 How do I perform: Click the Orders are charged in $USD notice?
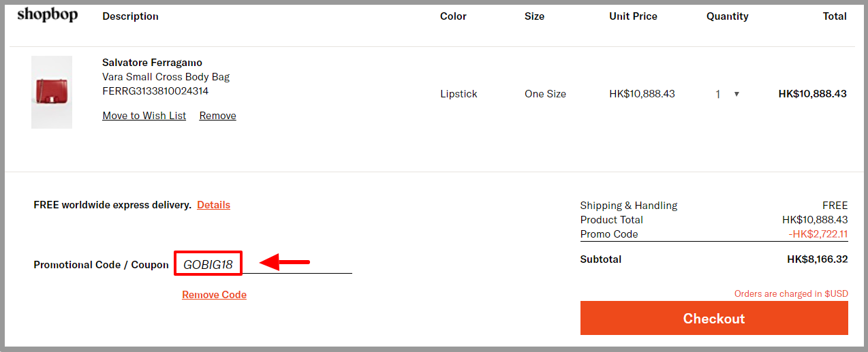(x=791, y=294)
